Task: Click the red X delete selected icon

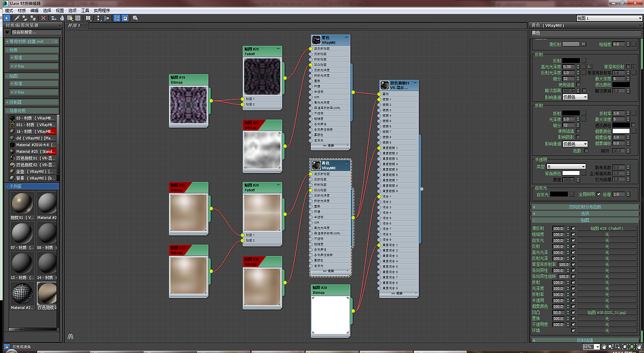Action: click(43, 18)
